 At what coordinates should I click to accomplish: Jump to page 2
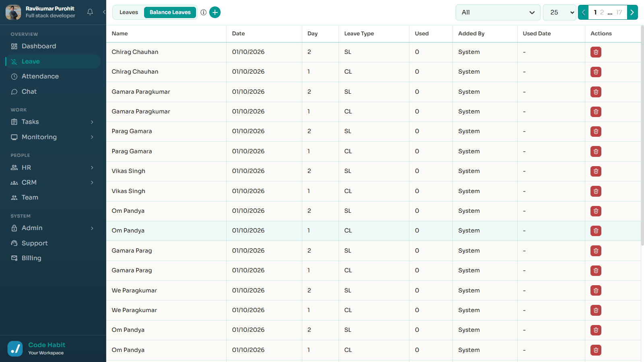click(602, 12)
